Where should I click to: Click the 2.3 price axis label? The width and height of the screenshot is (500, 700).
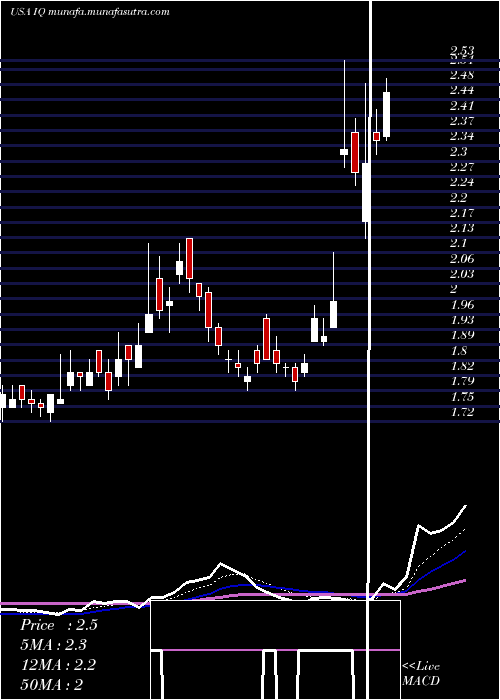point(458,152)
